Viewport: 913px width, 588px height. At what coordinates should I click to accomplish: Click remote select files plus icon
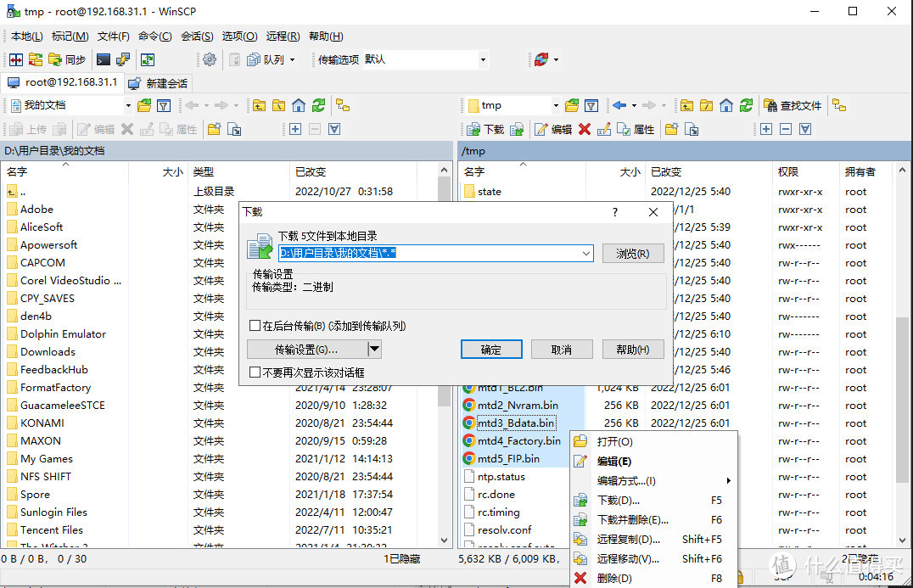[x=766, y=129]
